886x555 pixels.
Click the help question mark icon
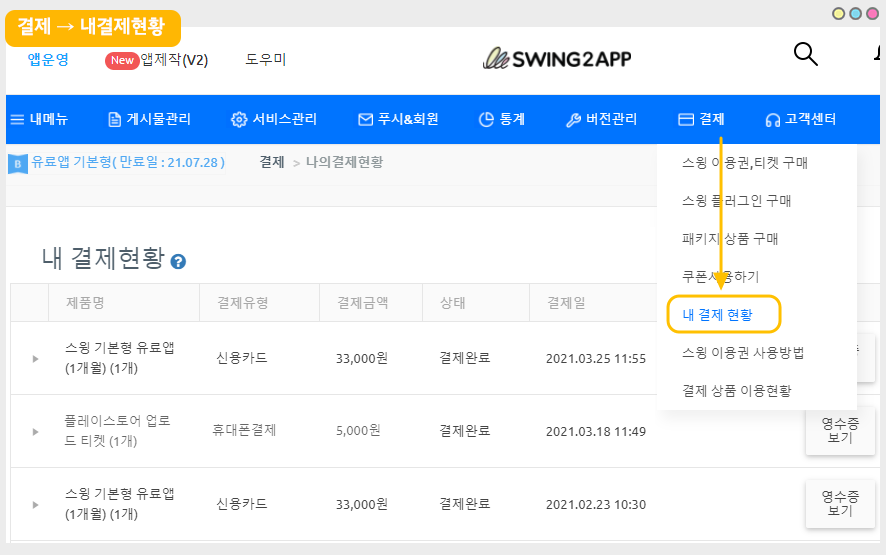[178, 262]
